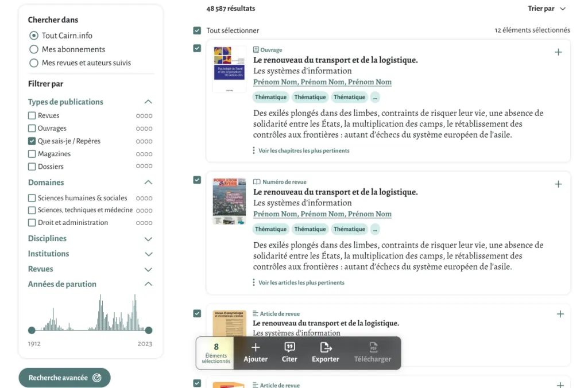Open 'Voir les articles les plus pertinents' link
The height and width of the screenshot is (388, 588).
(x=301, y=282)
